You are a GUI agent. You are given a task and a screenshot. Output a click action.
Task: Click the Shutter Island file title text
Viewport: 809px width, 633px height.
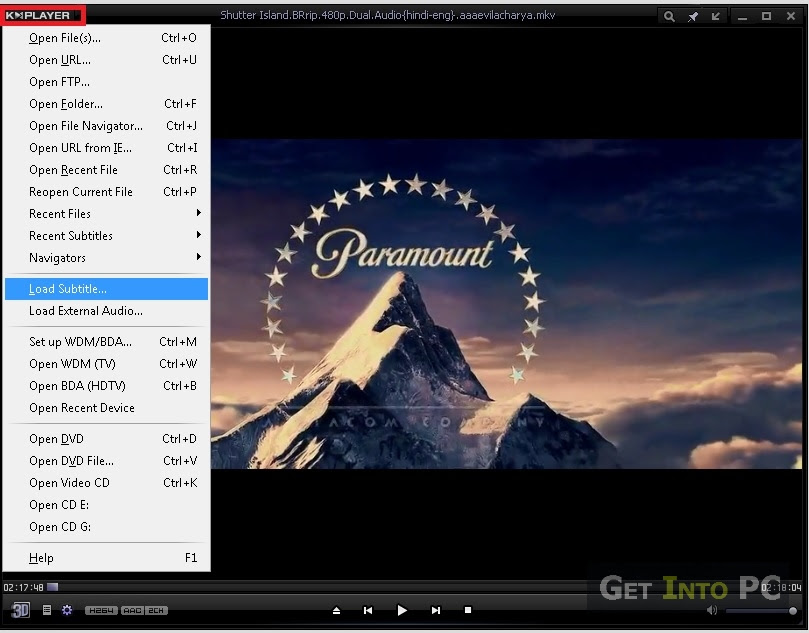point(387,15)
